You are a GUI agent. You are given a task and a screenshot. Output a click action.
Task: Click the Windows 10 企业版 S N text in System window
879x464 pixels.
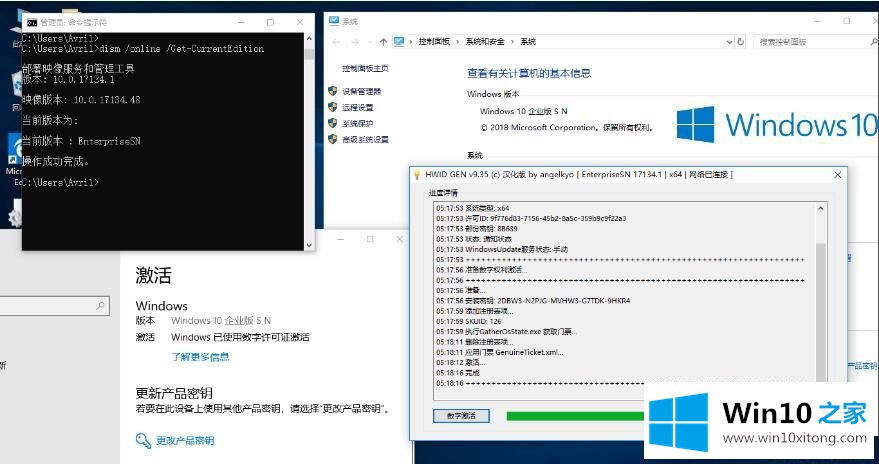pyautogui.click(x=524, y=111)
